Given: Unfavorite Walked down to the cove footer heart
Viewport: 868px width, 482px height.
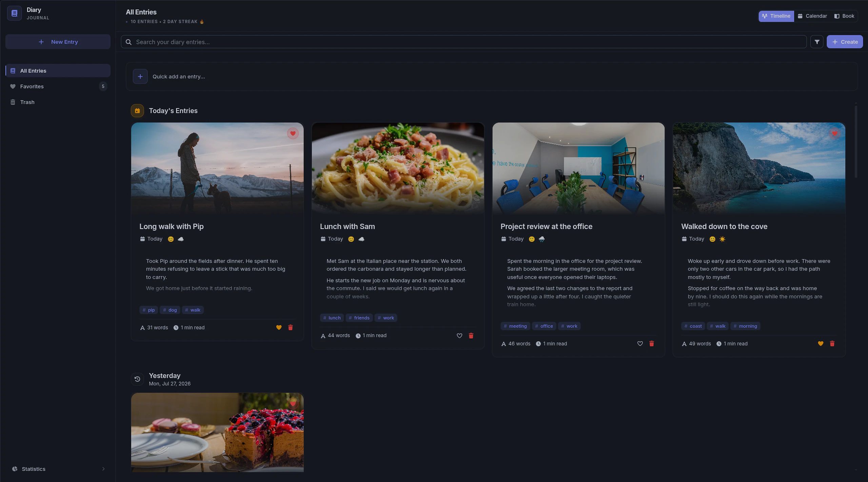Looking at the screenshot, I should 820,344.
